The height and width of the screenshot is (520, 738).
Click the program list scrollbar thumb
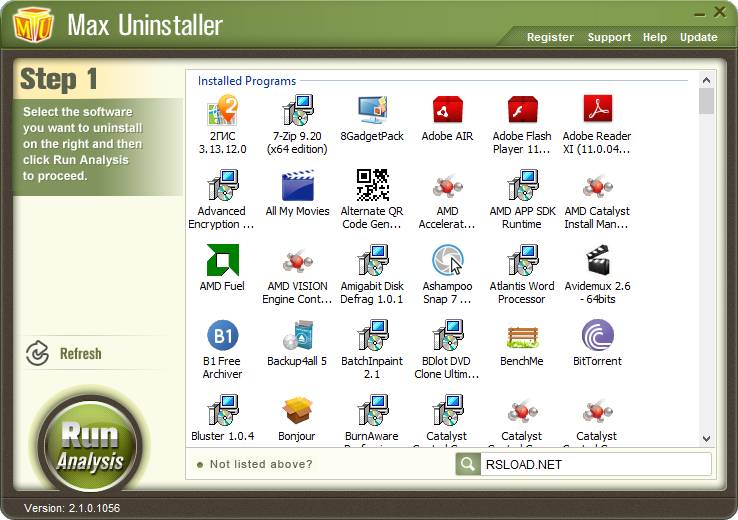tap(706, 101)
